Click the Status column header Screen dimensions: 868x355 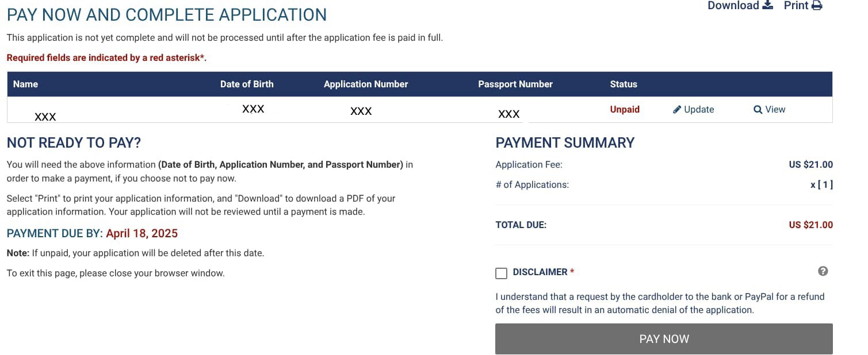(624, 84)
